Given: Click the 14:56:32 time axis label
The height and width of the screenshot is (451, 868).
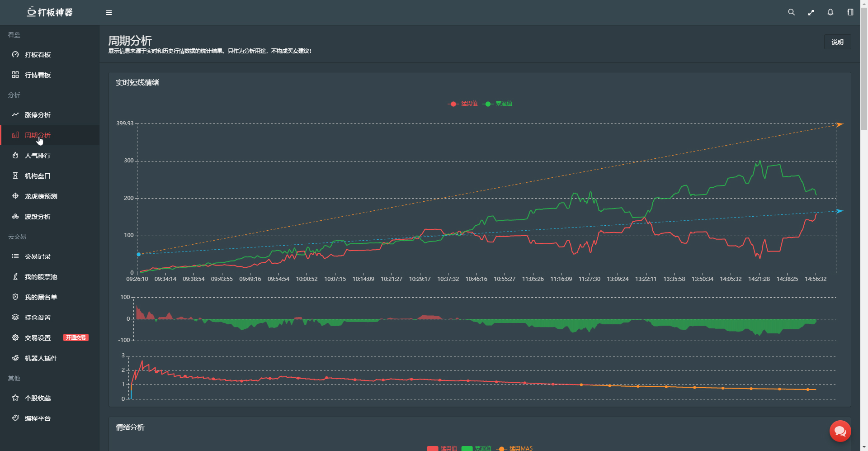Looking at the screenshot, I should coord(816,279).
